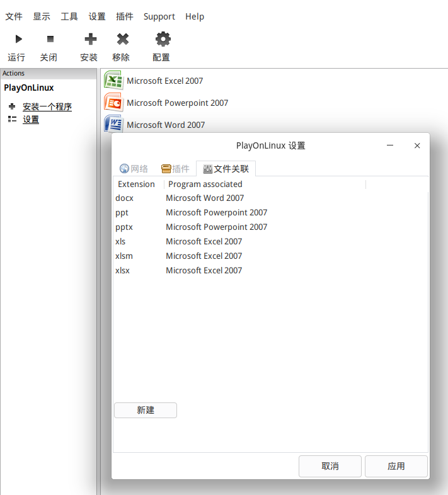This screenshot has width=448, height=495.
Task: Open the 文件 menu
Action: tap(14, 16)
